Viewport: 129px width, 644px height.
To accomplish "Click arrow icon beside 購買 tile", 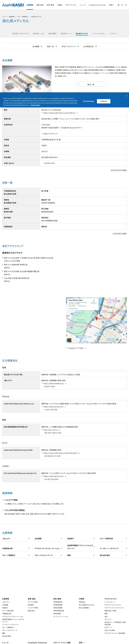I will point(94,555).
